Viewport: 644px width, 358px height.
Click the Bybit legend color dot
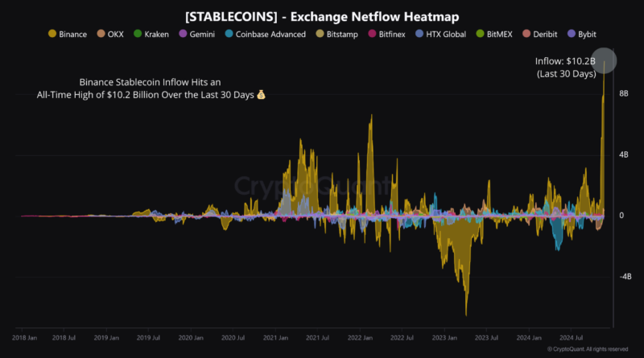[572, 35]
